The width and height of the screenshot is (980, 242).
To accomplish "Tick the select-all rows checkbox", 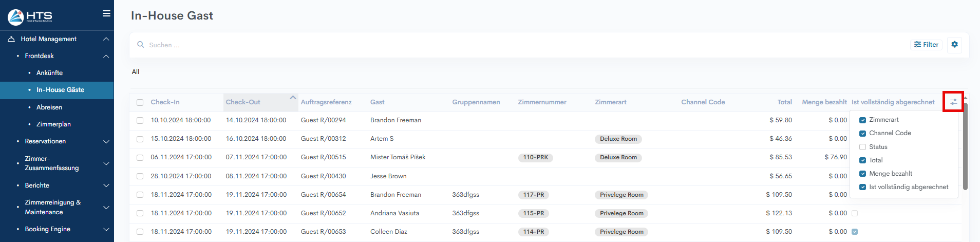I will tap(140, 102).
